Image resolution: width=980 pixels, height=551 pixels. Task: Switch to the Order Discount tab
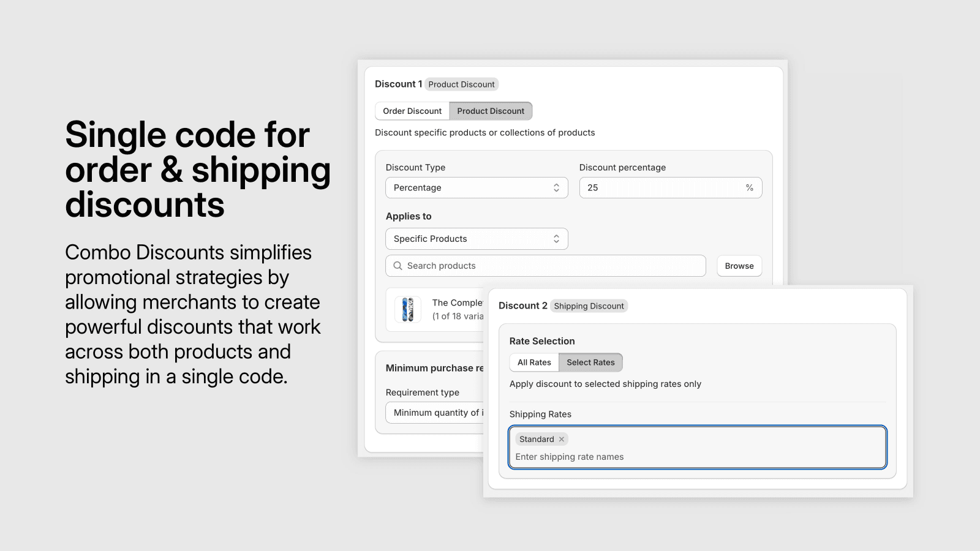[x=412, y=111]
